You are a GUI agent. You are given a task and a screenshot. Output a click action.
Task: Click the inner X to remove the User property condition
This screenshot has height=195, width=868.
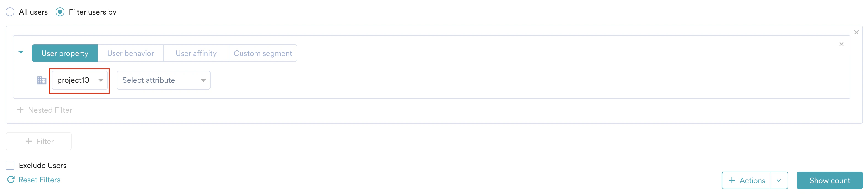pyautogui.click(x=841, y=44)
